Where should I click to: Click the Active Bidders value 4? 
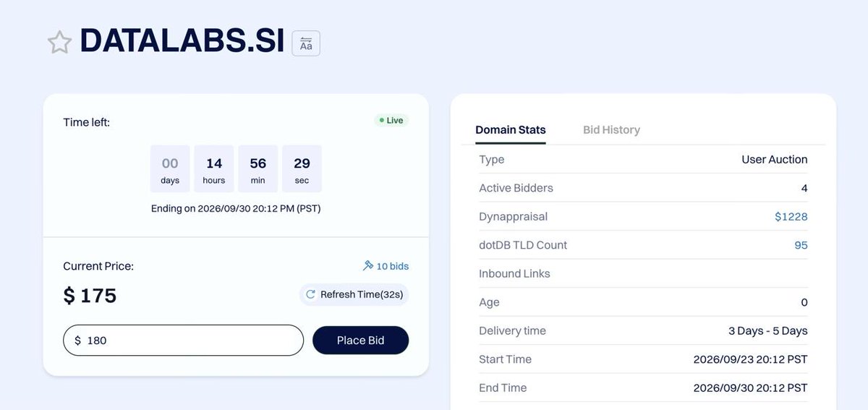[804, 188]
